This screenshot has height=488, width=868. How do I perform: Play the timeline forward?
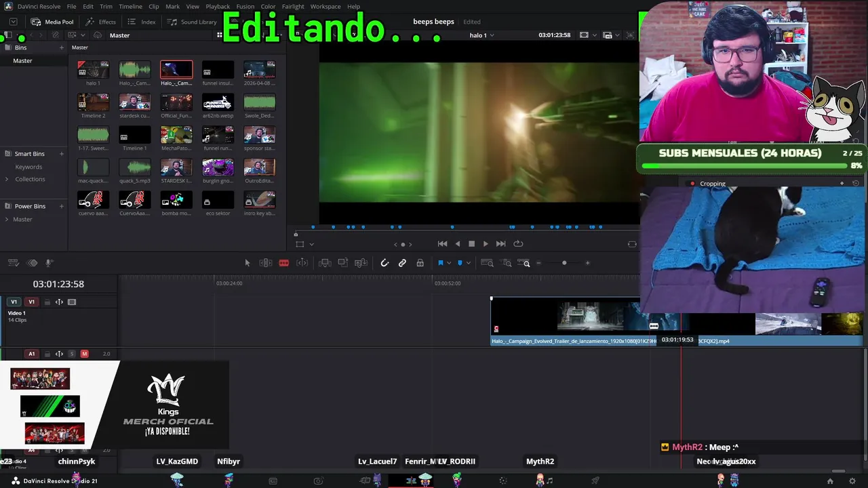486,244
